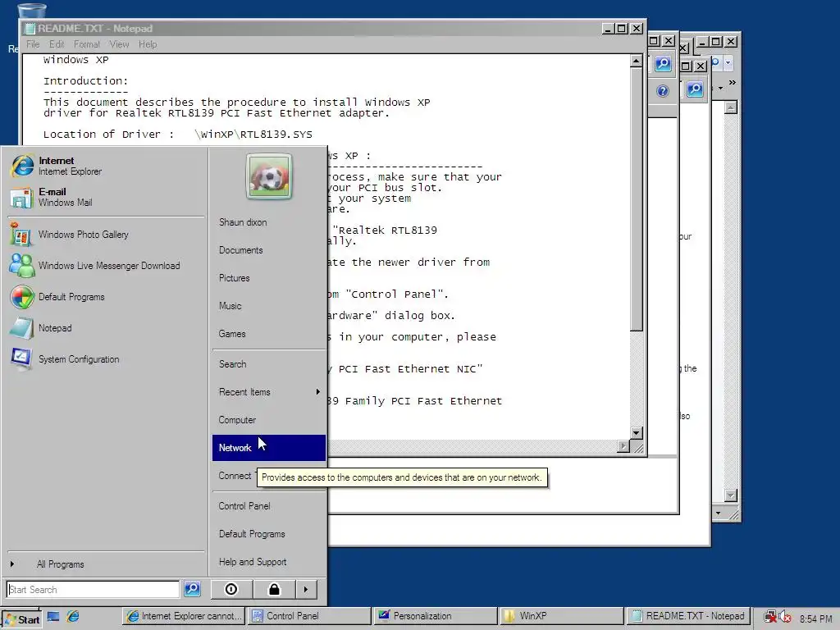Switch to README.TXT Notepad taskbar button
This screenshot has height=630, width=840.
click(688, 616)
